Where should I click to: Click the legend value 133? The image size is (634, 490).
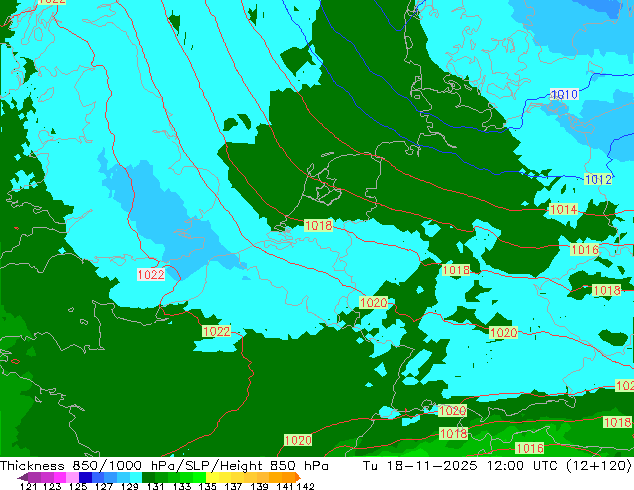click(x=182, y=486)
